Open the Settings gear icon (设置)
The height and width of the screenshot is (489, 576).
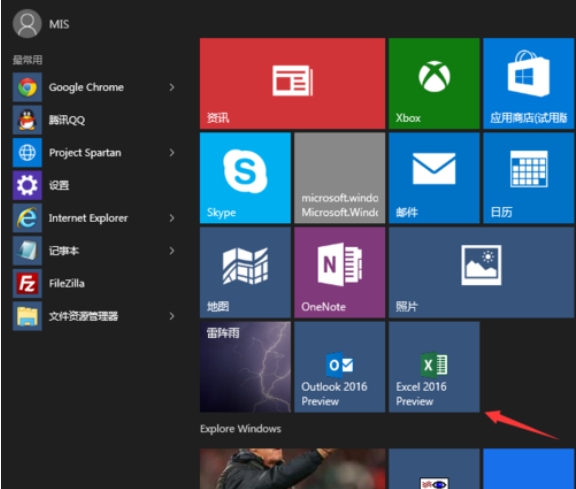[27, 185]
